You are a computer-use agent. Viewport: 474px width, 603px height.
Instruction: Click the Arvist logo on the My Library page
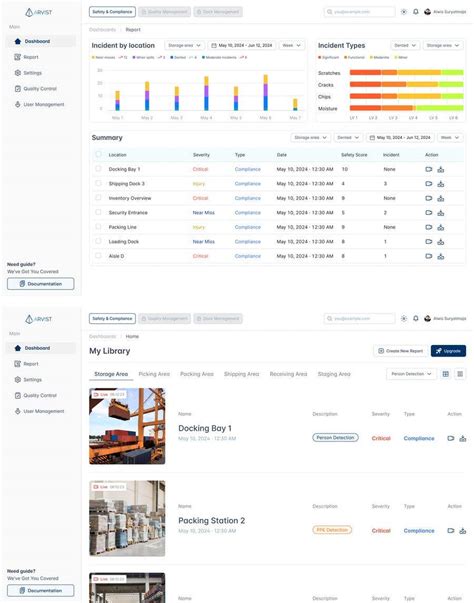click(x=38, y=319)
